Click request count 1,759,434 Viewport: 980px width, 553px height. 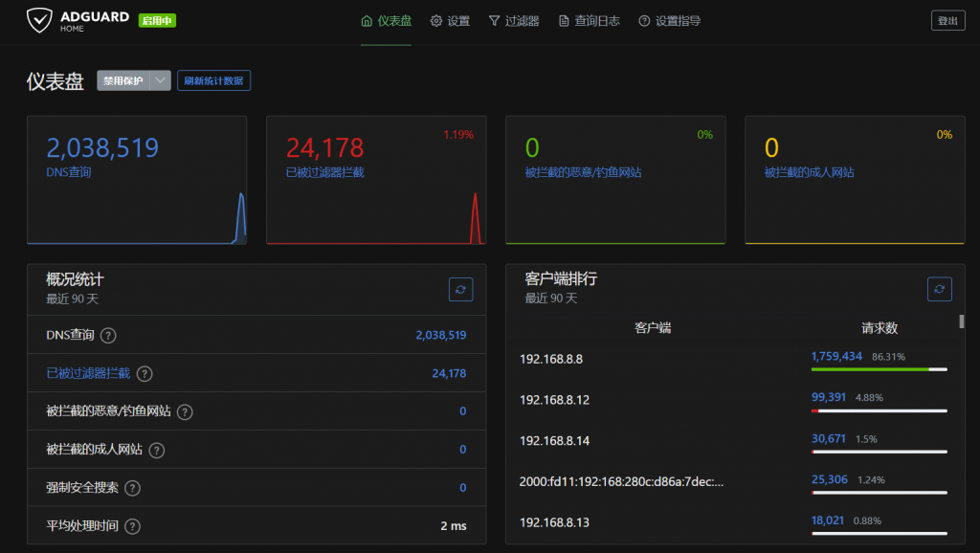pos(836,356)
